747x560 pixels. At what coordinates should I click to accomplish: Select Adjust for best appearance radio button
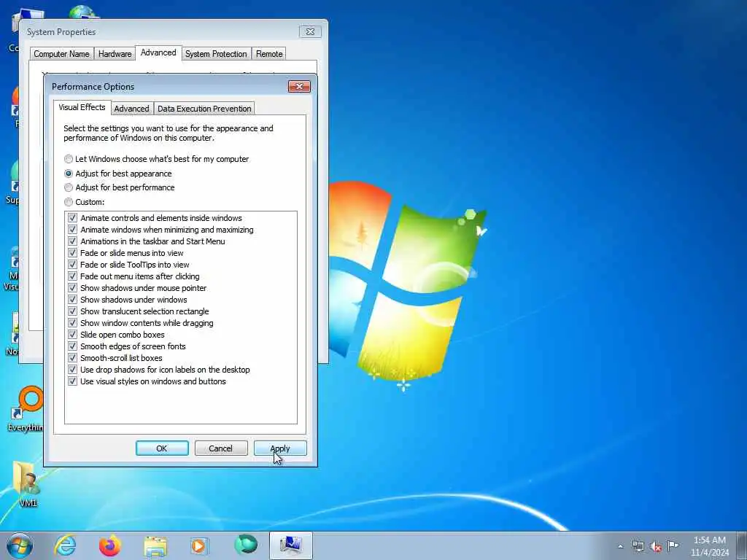(x=69, y=174)
